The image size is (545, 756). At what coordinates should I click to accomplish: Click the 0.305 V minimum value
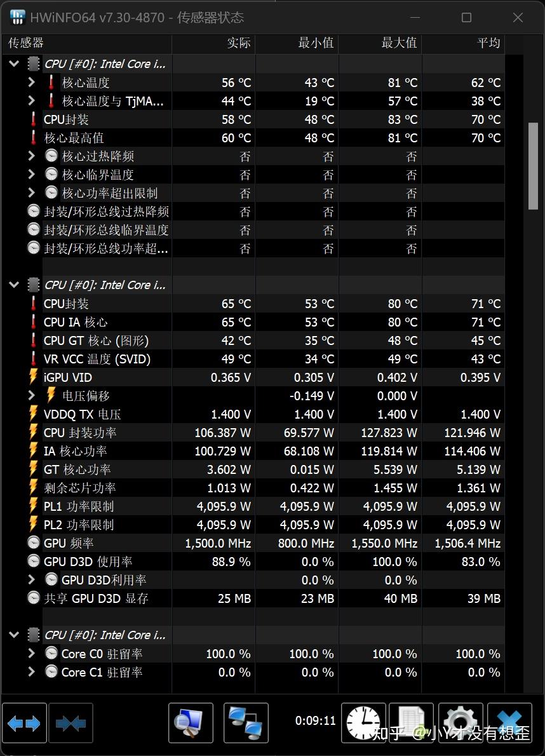(x=314, y=377)
